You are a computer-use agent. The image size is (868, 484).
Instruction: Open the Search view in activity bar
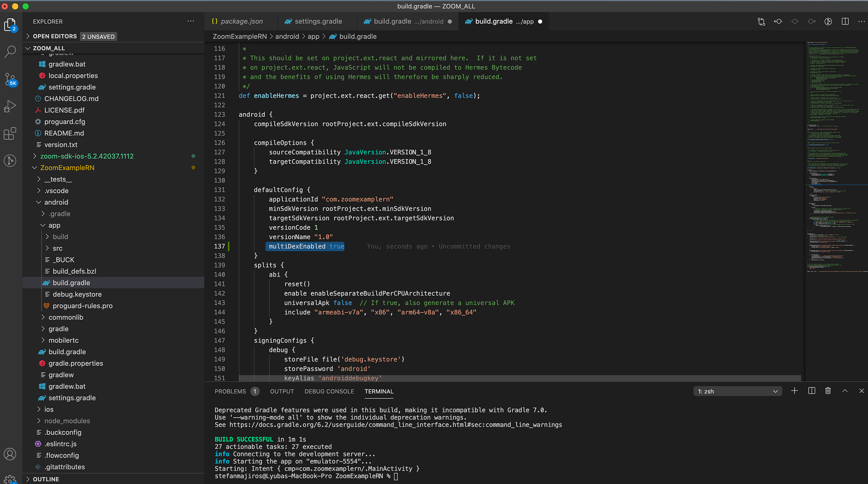click(x=10, y=51)
